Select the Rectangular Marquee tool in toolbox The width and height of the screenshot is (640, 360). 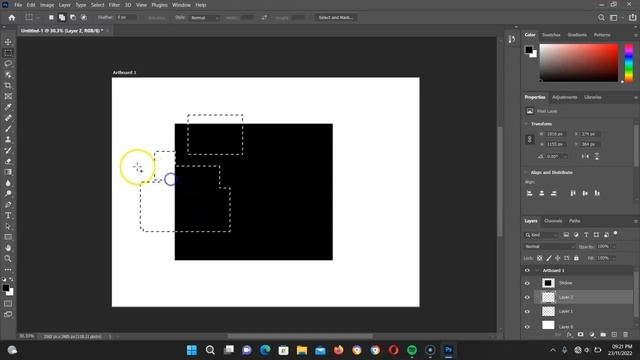[x=8, y=53]
